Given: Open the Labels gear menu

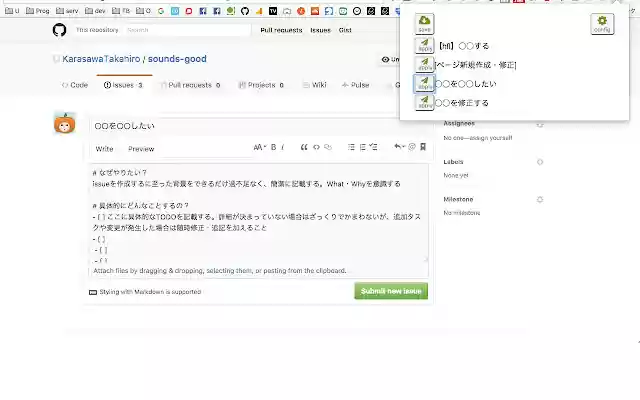Looking at the screenshot, I should 540,162.
